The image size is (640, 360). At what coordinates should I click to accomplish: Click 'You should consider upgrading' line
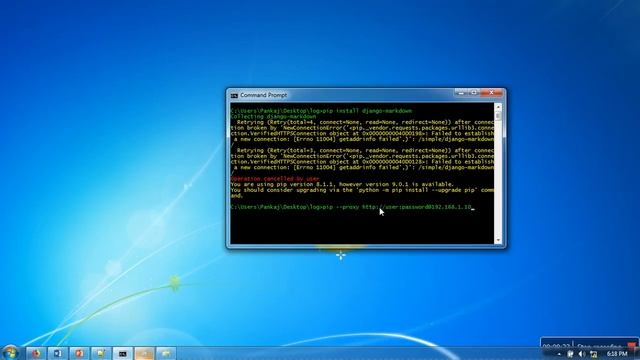click(362, 190)
